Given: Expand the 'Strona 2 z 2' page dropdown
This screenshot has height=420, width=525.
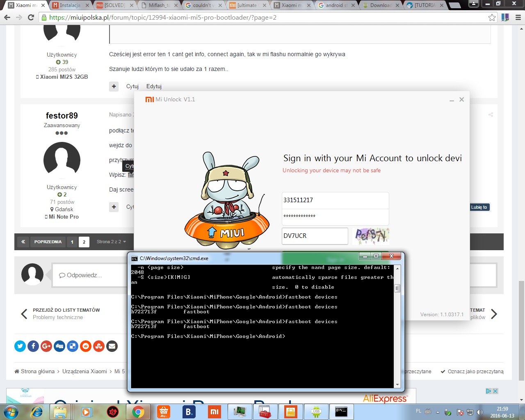Looking at the screenshot, I should pyautogui.click(x=111, y=242).
